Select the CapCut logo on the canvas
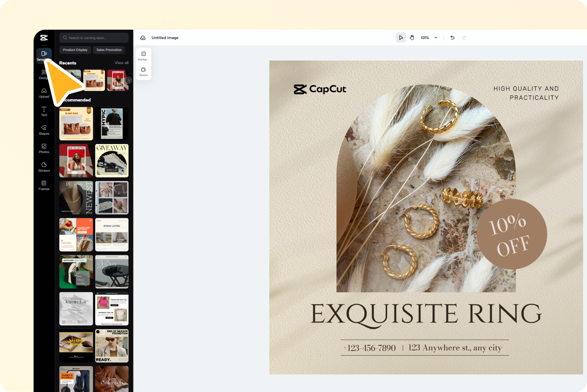 tap(320, 89)
